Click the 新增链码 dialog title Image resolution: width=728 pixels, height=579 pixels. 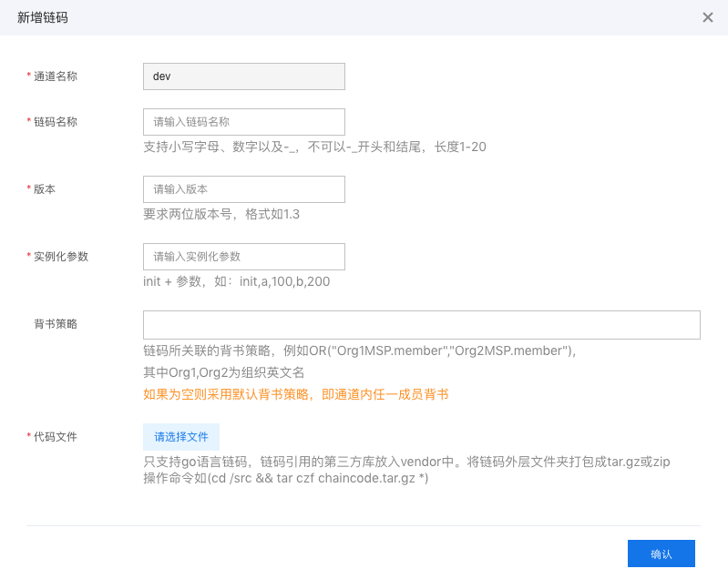[x=43, y=17]
